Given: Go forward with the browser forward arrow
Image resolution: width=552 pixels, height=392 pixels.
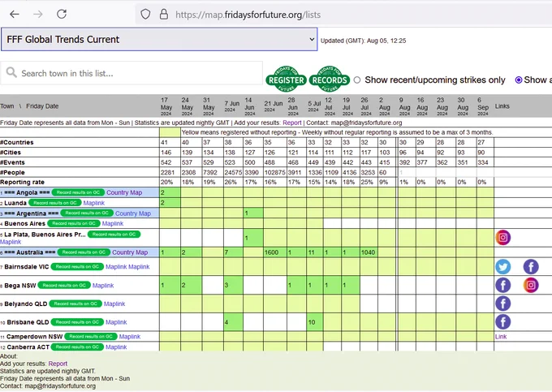Looking at the screenshot, I should 38,15.
